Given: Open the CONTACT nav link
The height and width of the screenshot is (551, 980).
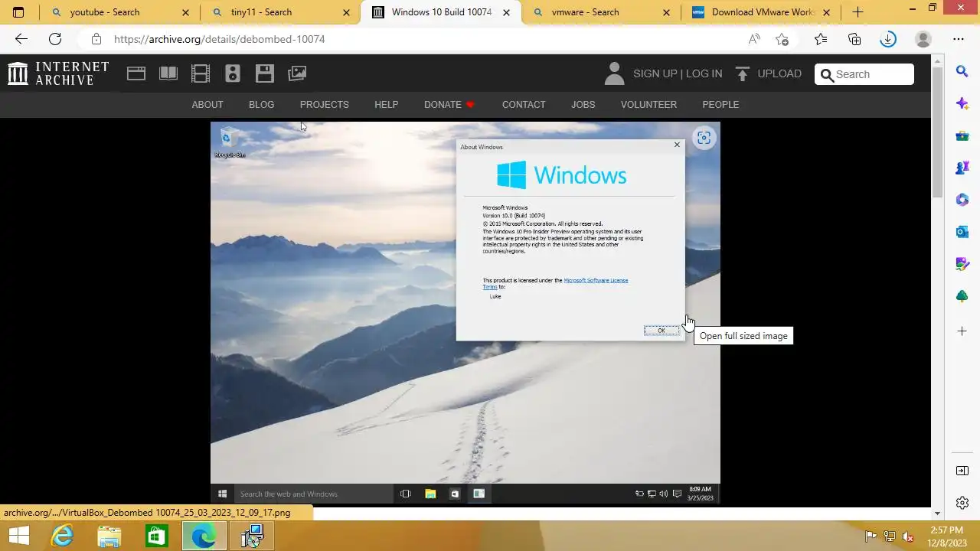Looking at the screenshot, I should coord(524,105).
